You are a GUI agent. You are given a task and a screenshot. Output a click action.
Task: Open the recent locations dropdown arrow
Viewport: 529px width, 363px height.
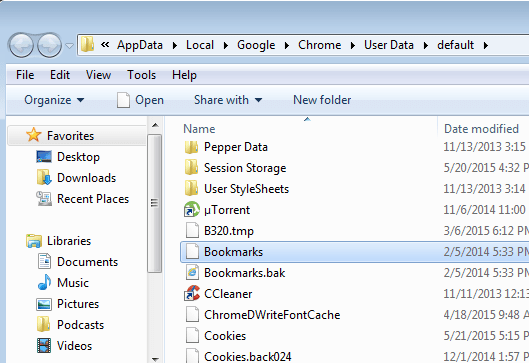coord(69,46)
